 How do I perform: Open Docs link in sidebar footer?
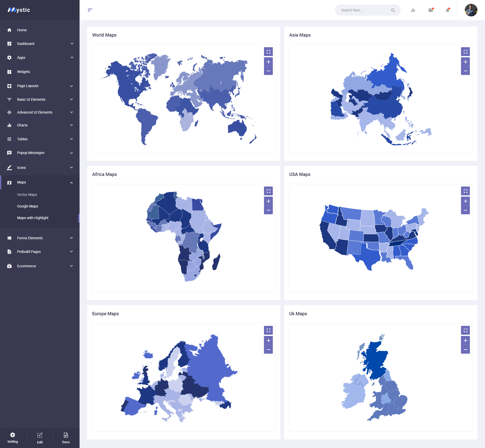[66, 438]
